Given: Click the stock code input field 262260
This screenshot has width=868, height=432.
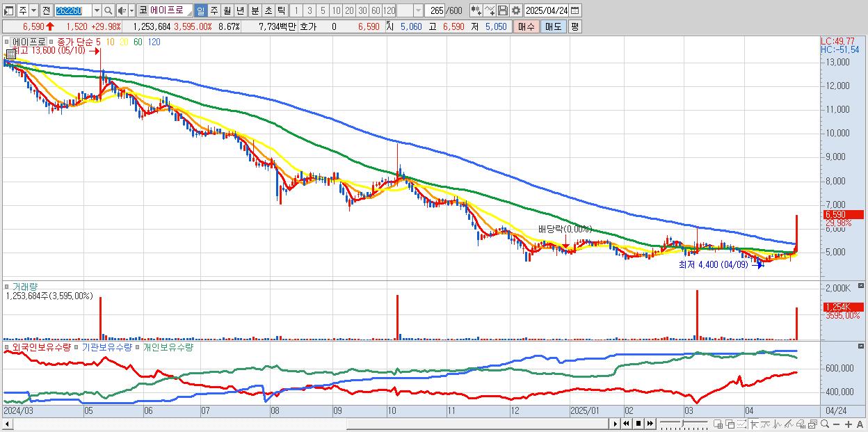Looking at the screenshot, I should (73, 10).
